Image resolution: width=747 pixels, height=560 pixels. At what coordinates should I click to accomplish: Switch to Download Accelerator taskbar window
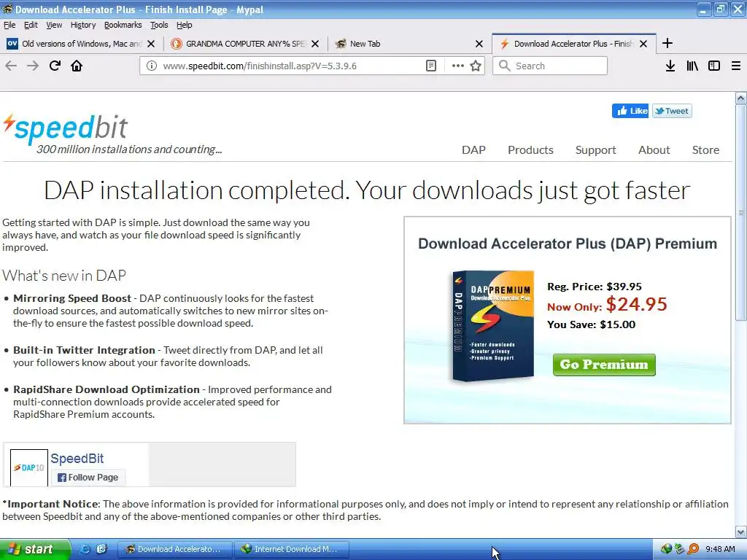(174, 549)
